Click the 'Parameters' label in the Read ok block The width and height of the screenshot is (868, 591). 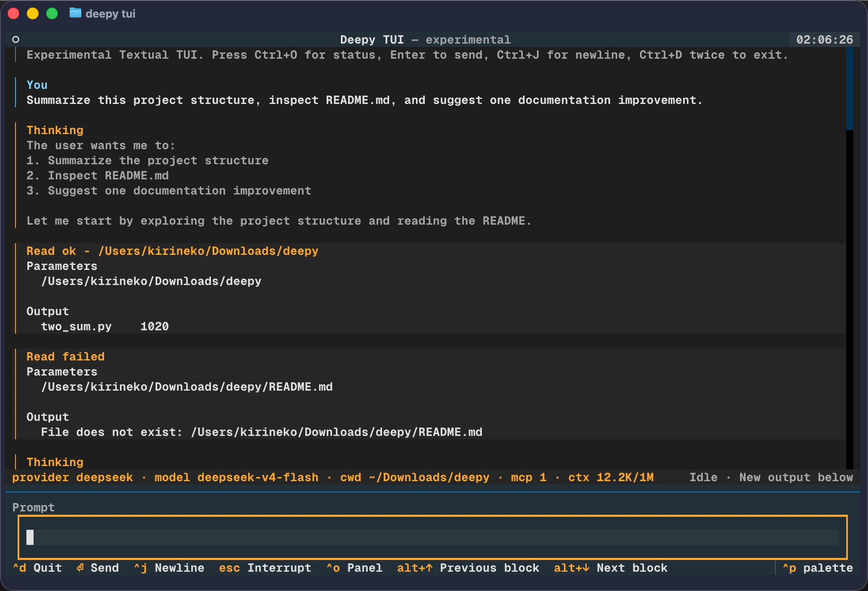tap(62, 266)
